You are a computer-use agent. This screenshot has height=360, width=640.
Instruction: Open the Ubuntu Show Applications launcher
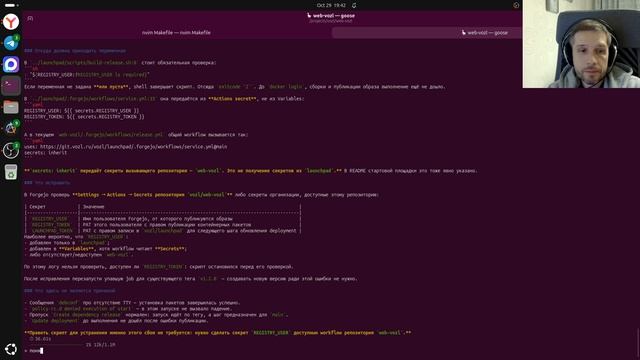click(11, 349)
